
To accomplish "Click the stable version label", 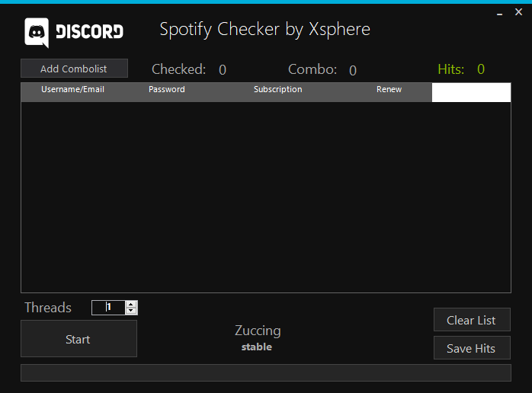I will [257, 347].
